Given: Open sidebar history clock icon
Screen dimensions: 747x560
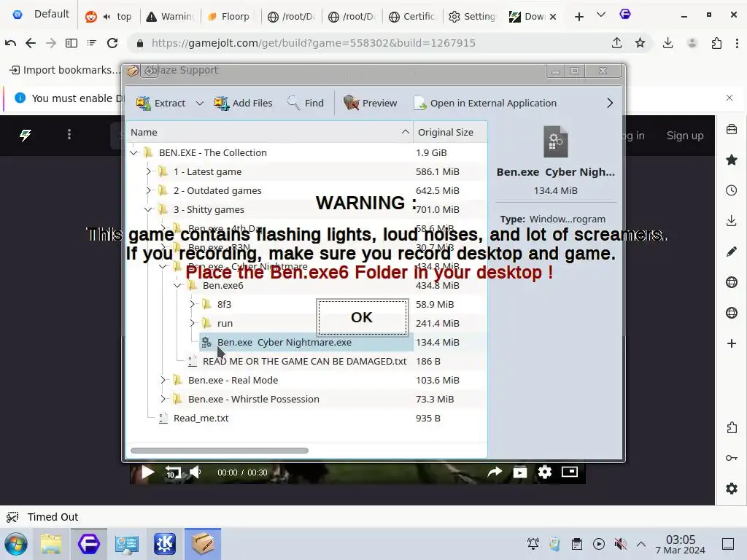Looking at the screenshot, I should [732, 190].
